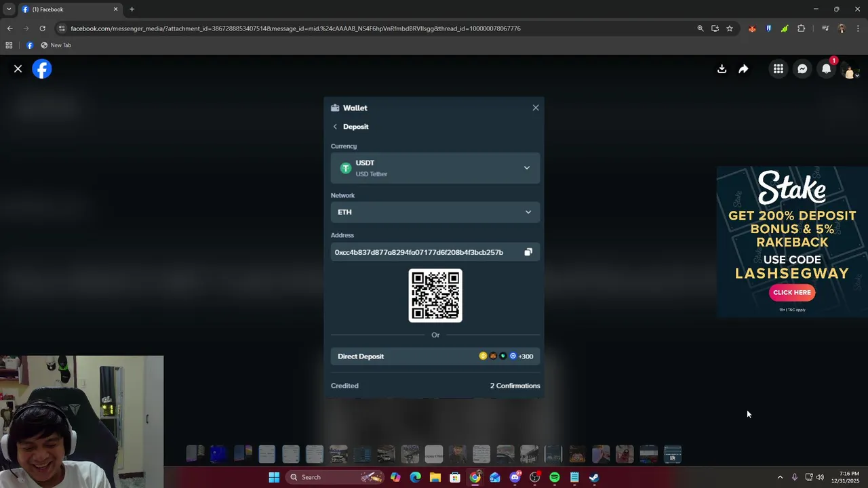868x488 pixels.
Task: Go back from the Deposit screen
Action: click(335, 127)
